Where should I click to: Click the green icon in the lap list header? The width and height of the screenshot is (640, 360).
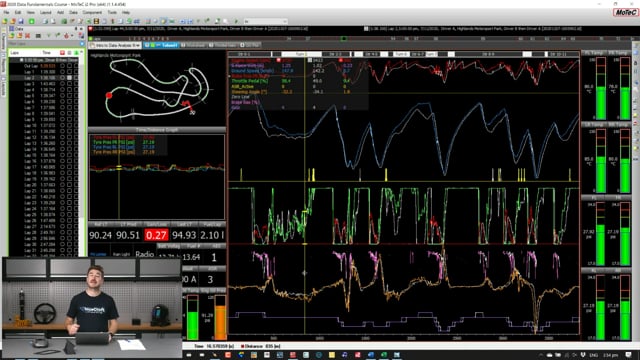tap(76, 53)
